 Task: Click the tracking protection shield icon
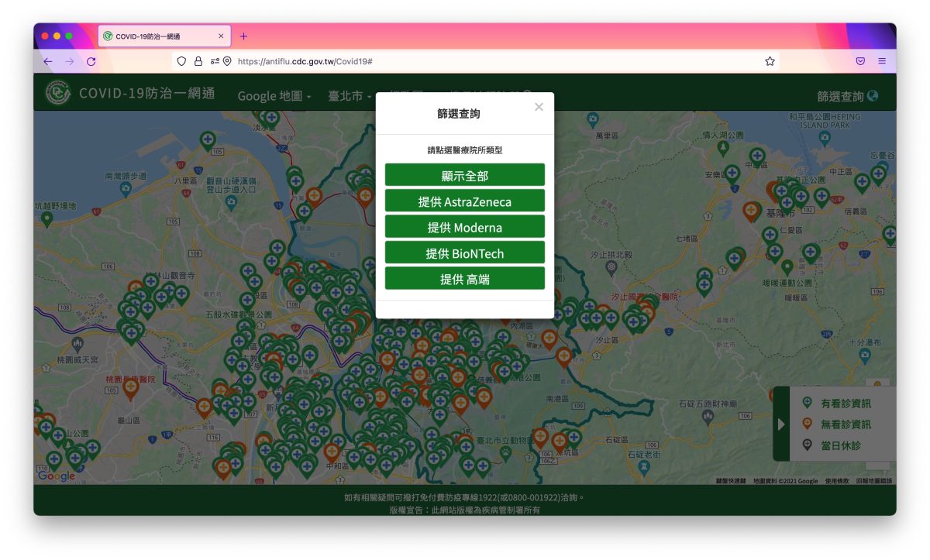pos(182,61)
